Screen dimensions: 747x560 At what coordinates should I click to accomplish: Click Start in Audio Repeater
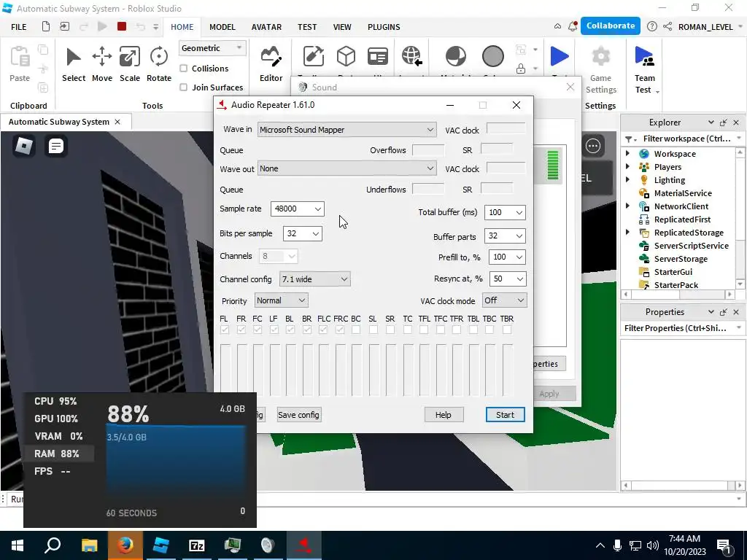(x=505, y=415)
